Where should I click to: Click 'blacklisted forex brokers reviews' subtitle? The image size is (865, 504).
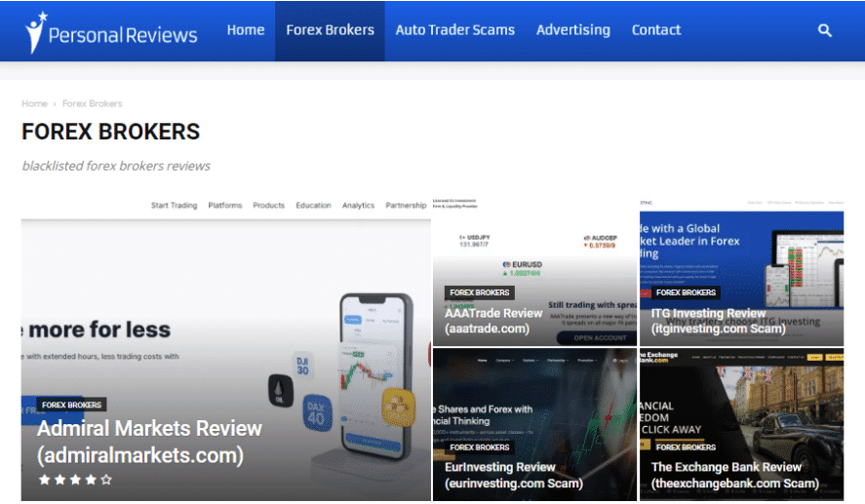click(116, 166)
